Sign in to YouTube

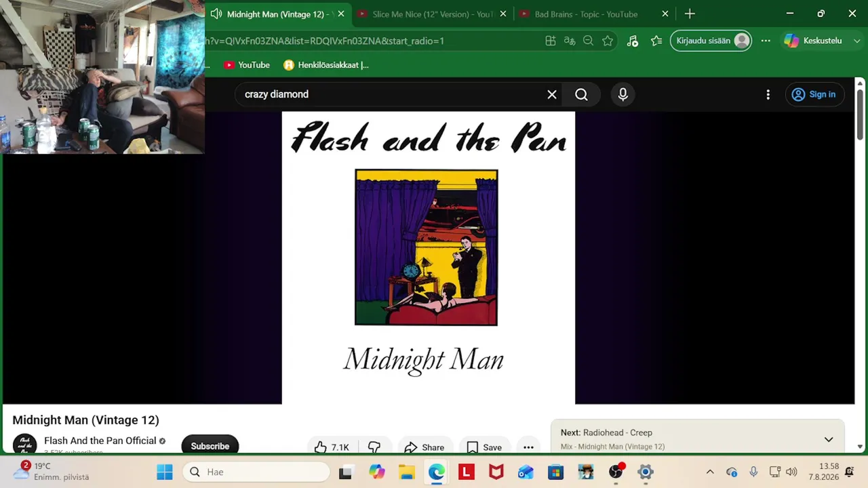(x=814, y=95)
